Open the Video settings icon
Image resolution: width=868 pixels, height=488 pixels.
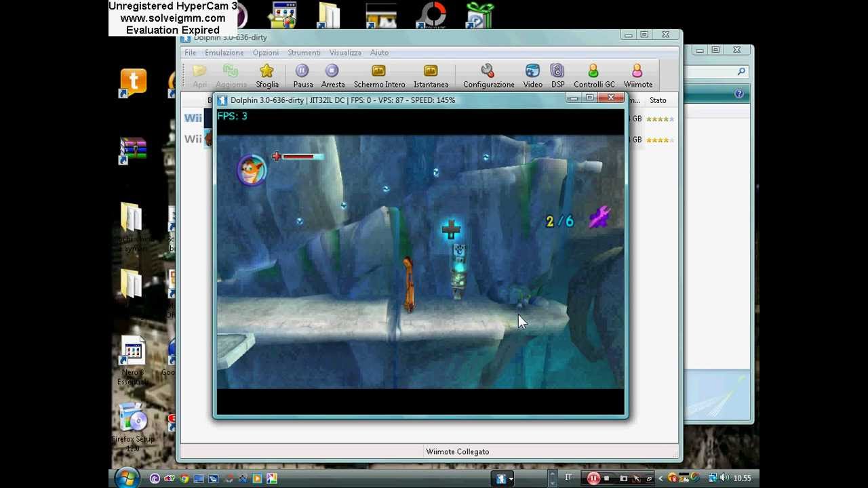click(532, 71)
